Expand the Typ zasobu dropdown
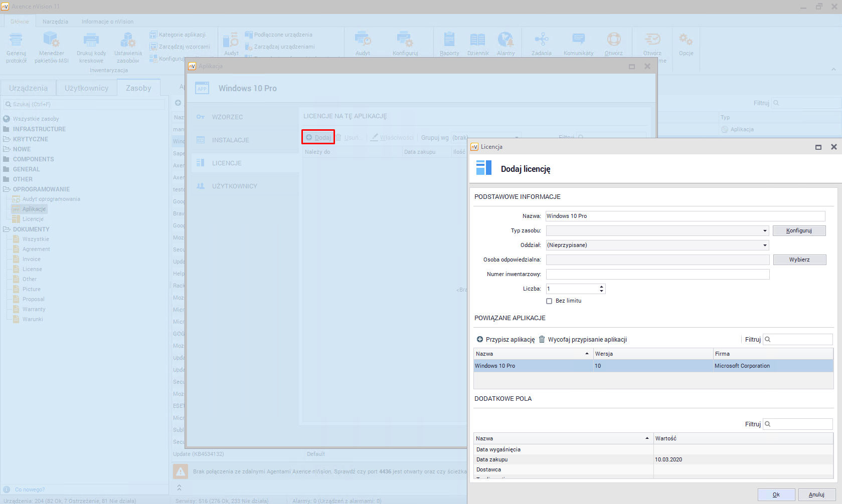Viewport: 842px width, 504px height. [765, 231]
